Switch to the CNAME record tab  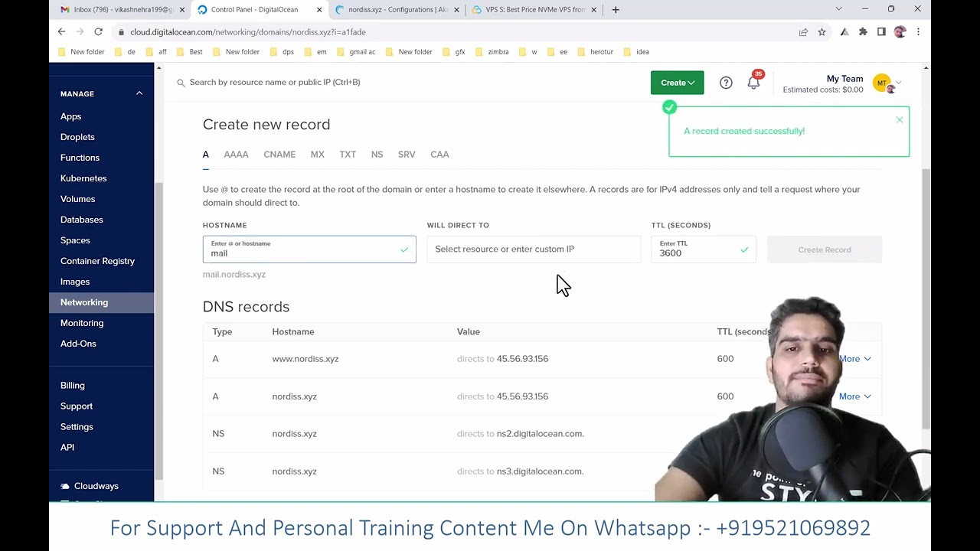pyautogui.click(x=279, y=155)
